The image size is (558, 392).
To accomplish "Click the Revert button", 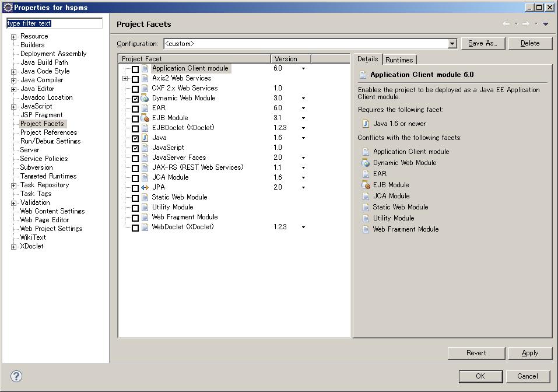I will coord(476,353).
